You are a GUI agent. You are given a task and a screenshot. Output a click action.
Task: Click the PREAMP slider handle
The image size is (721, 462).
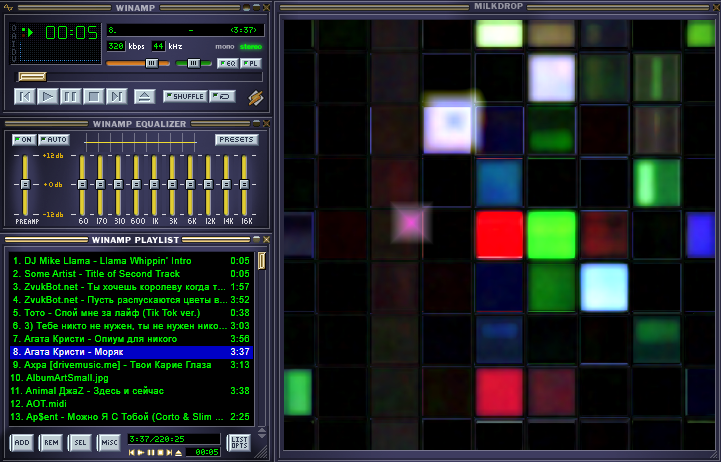pyautogui.click(x=25, y=184)
